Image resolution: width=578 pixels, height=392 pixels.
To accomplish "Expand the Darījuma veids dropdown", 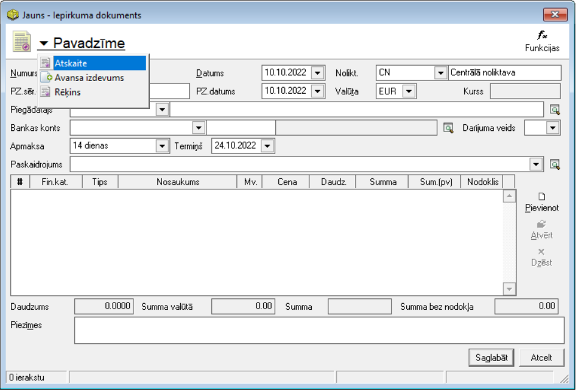I will click(552, 128).
